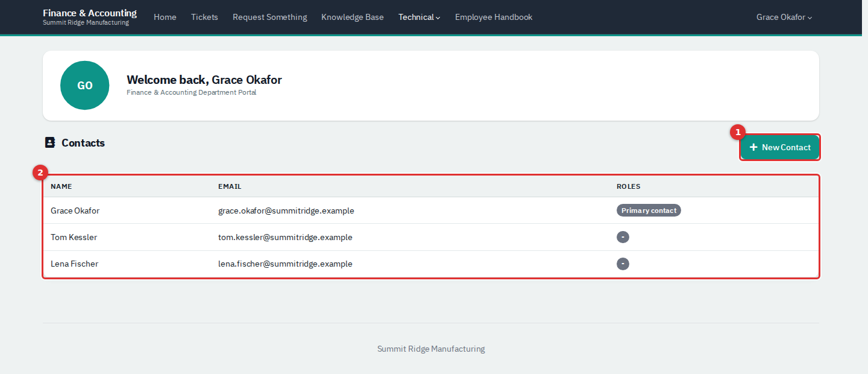
Task: Click the Finance & Accounting brand title
Action: (x=90, y=13)
